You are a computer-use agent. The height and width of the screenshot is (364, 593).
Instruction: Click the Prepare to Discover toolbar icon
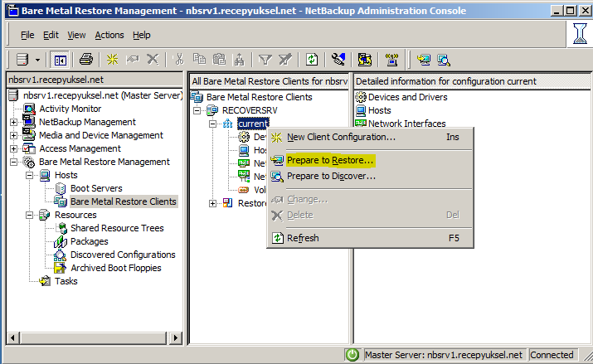[443, 60]
